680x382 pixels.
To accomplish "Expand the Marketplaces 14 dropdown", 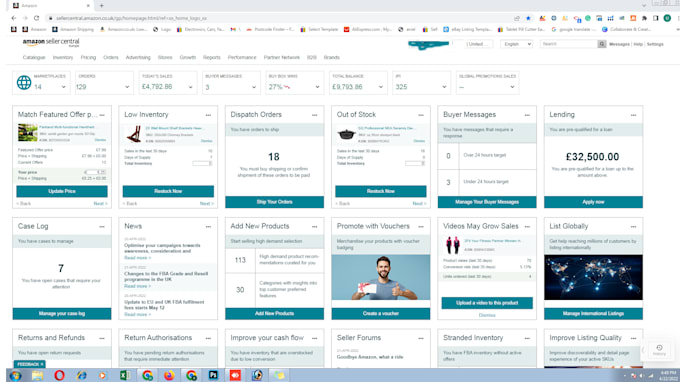I will pos(63,87).
